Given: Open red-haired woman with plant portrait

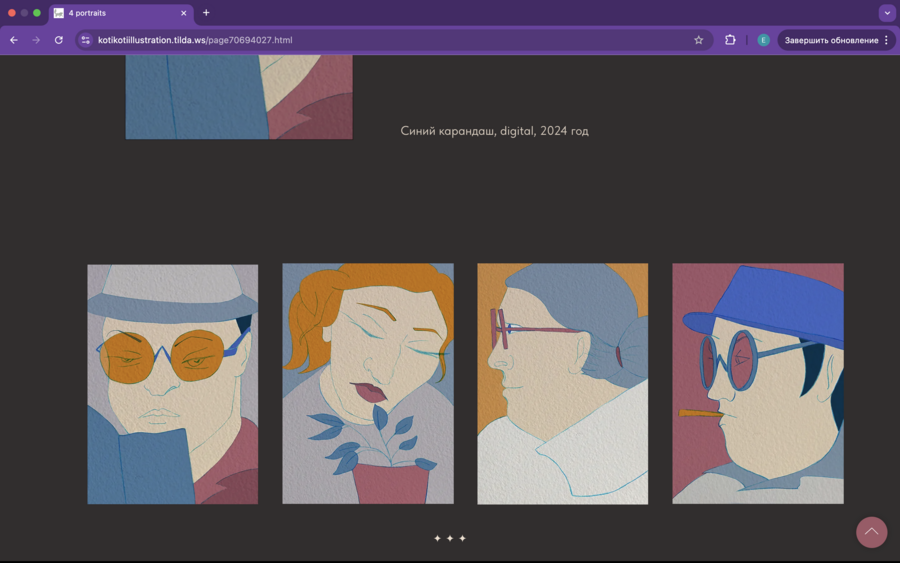Looking at the screenshot, I should click(x=368, y=384).
